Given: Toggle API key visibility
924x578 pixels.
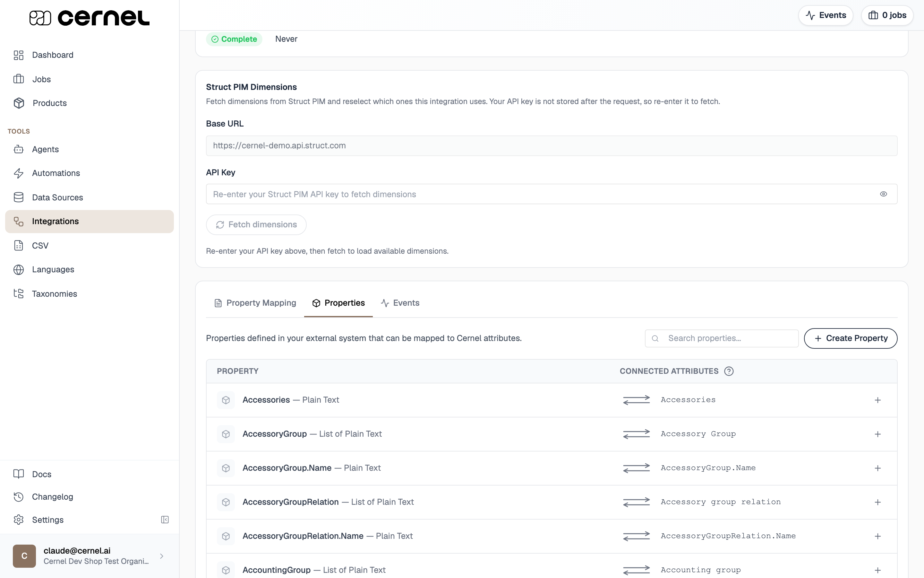Looking at the screenshot, I should point(883,194).
